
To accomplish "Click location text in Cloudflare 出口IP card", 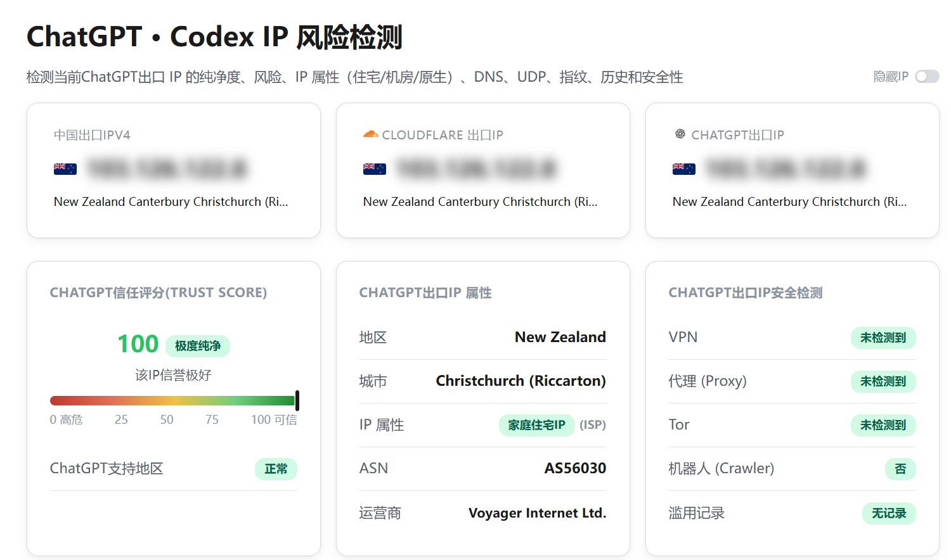I will pyautogui.click(x=481, y=201).
